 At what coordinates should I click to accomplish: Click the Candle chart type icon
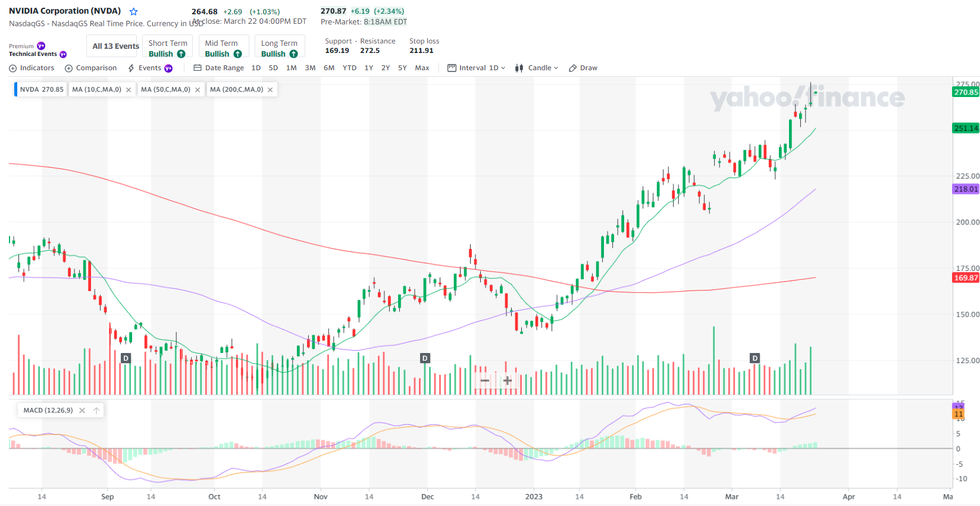pyautogui.click(x=519, y=68)
